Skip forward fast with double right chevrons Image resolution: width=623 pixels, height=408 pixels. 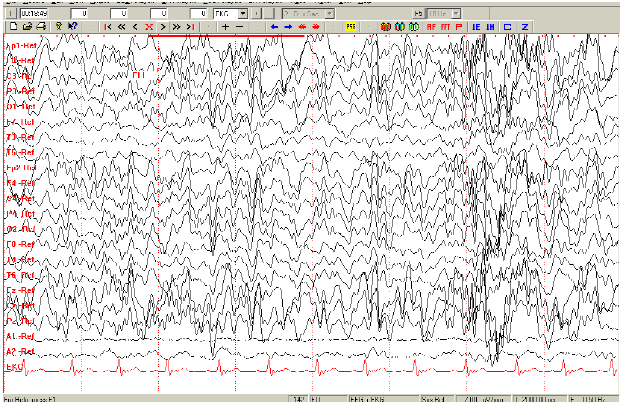pyautogui.click(x=177, y=27)
